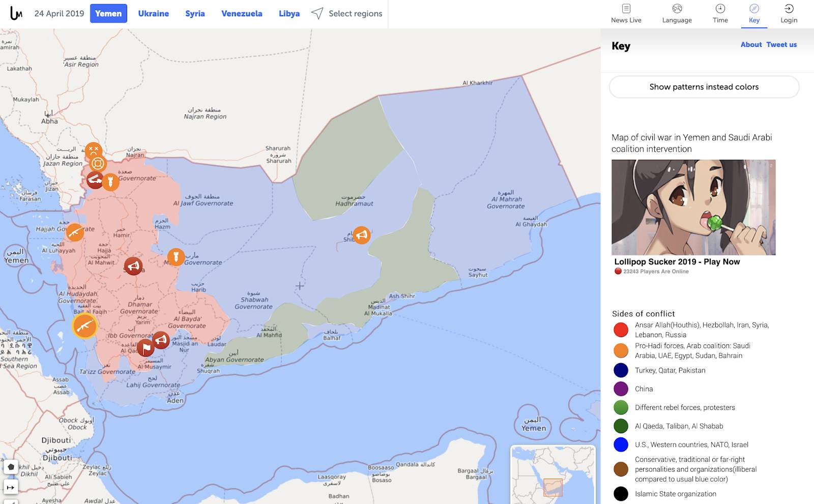814x504 pixels.
Task: Click orange megaphone marker in Hadhramaut
Action: tap(361, 235)
